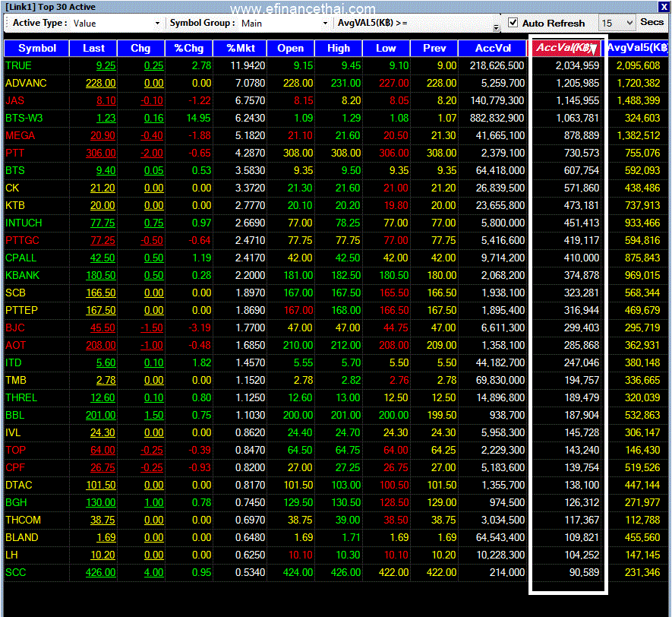Open the Active Type dropdown showing Value
672x617 pixels.
(117, 23)
